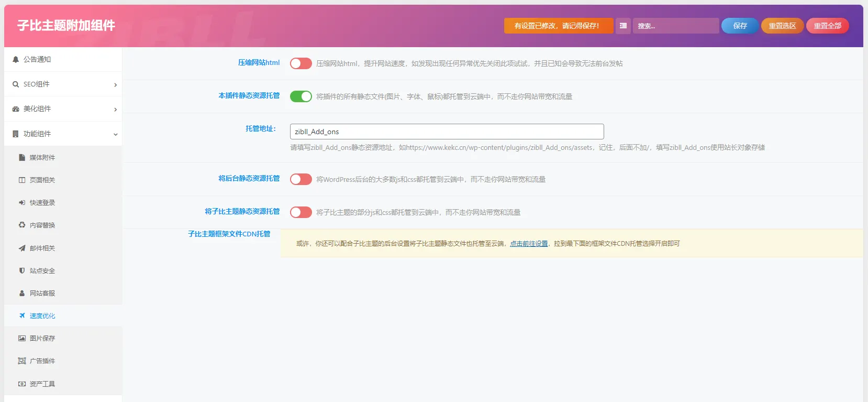This screenshot has height=402, width=868.
Task: Turn off 本插件静态资源托管 toggle
Action: coord(301,96)
